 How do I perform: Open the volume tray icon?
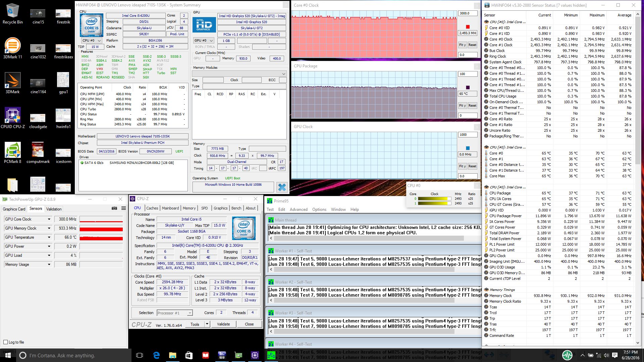(606, 355)
